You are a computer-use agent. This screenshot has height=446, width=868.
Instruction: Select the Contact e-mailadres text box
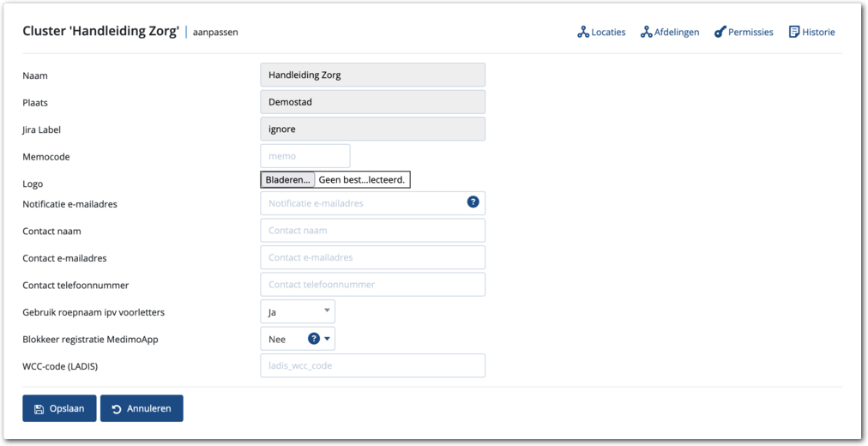pyautogui.click(x=372, y=257)
